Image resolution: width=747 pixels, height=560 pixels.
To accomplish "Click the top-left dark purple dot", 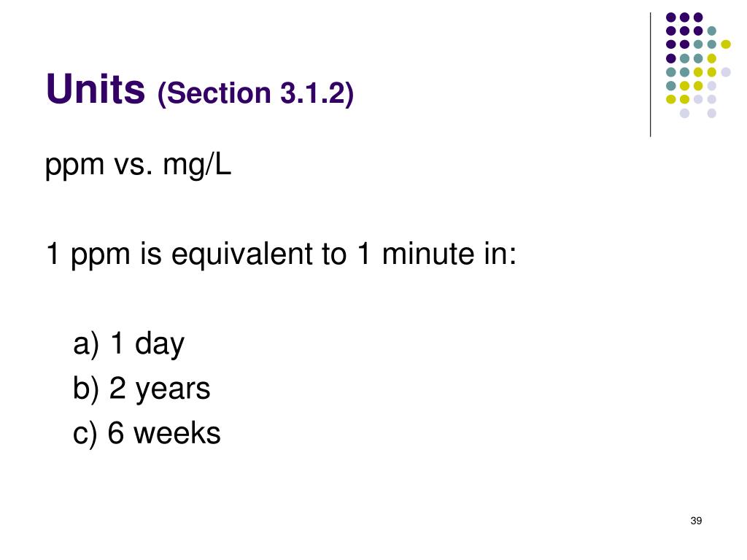I will pyautogui.click(x=670, y=17).
